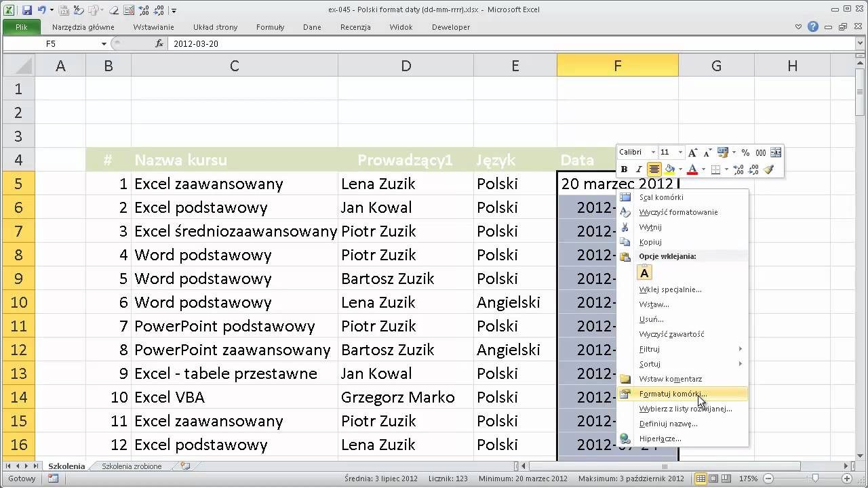The width and height of the screenshot is (868, 488).
Task: Open the Wstawianie ribbon tab
Action: [x=153, y=27]
